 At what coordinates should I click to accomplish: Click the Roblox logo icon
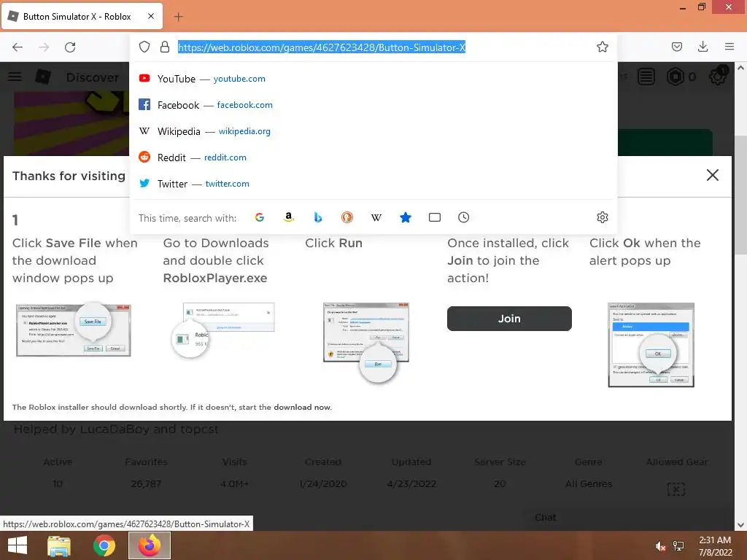pos(43,76)
